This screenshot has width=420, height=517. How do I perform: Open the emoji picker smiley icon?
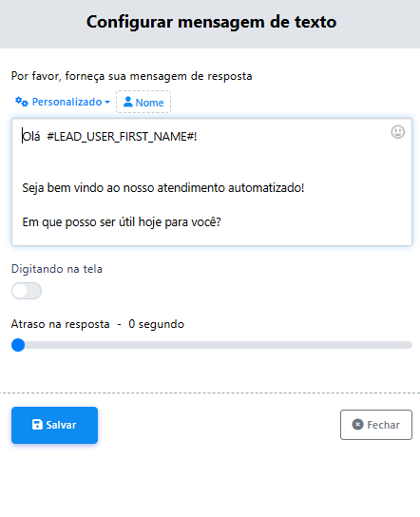click(397, 132)
